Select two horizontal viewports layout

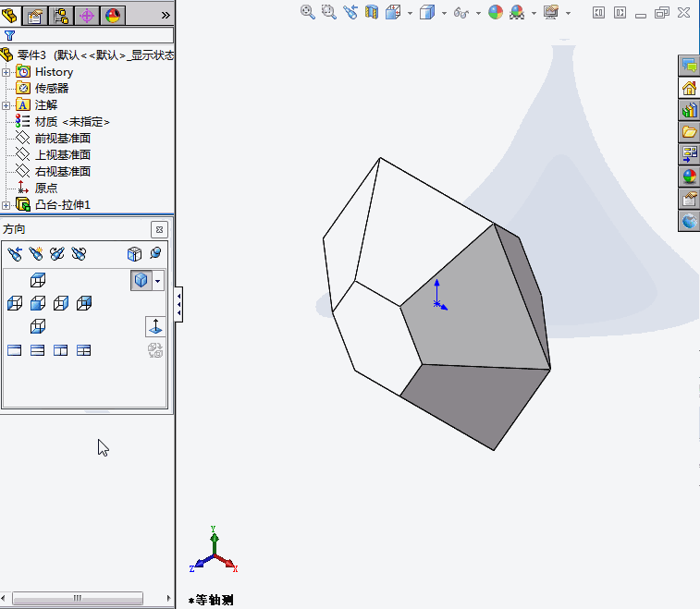[38, 350]
